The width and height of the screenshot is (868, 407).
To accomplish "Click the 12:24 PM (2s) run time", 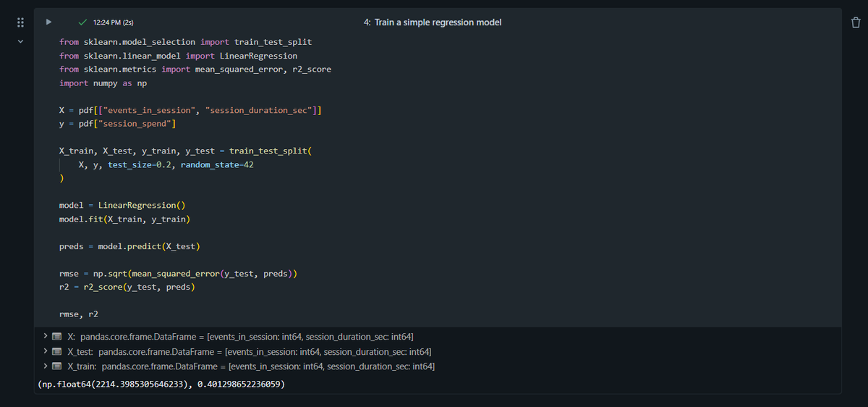I will click(114, 22).
